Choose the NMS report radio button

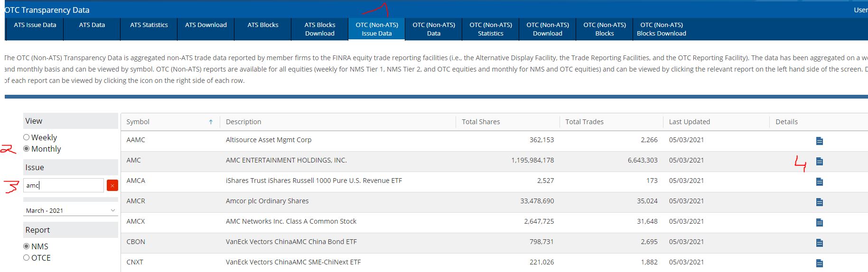coord(27,246)
